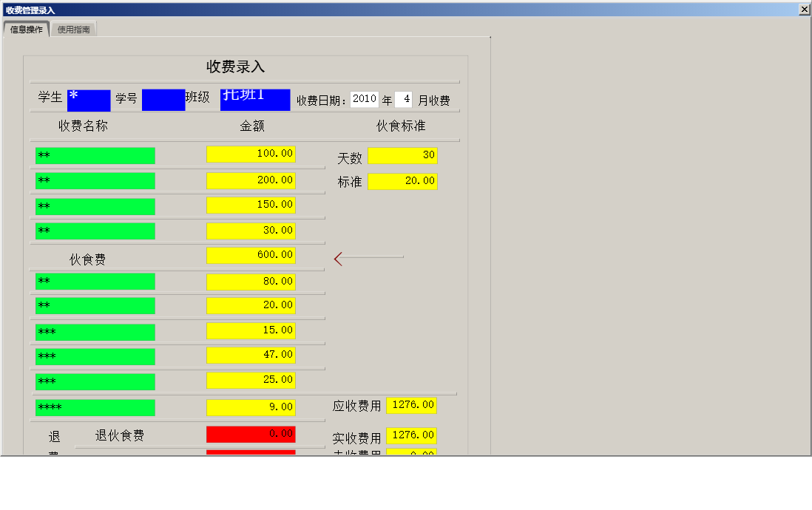Image resolution: width=812 pixels, height=510 pixels.
Task: Click the last green field with four asterisks
Action: point(94,407)
